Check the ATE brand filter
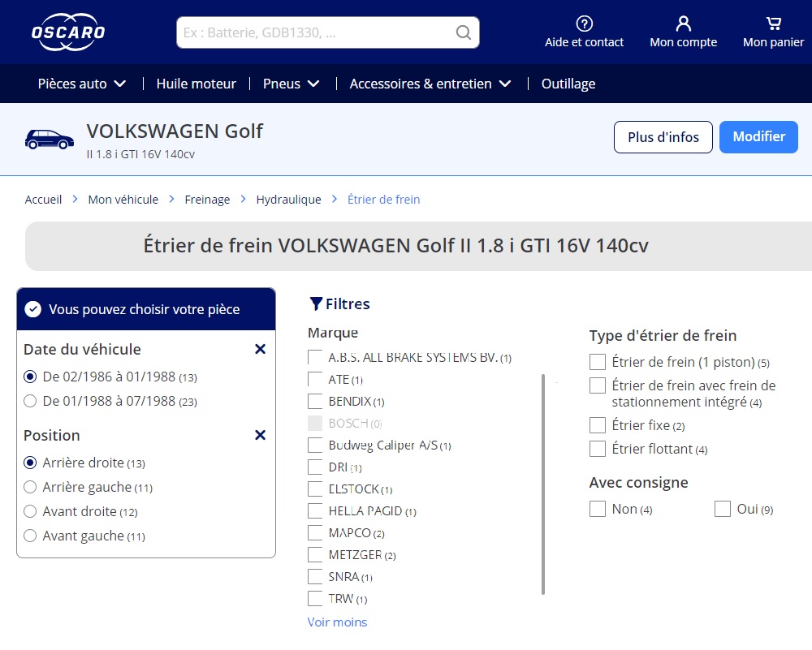The width and height of the screenshot is (812, 650). tap(315, 380)
